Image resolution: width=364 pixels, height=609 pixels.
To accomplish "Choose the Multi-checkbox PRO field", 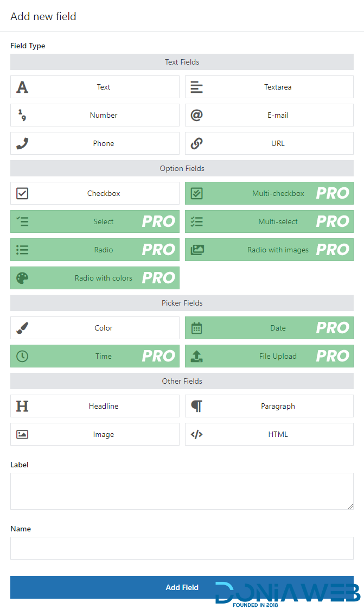I will (x=269, y=193).
